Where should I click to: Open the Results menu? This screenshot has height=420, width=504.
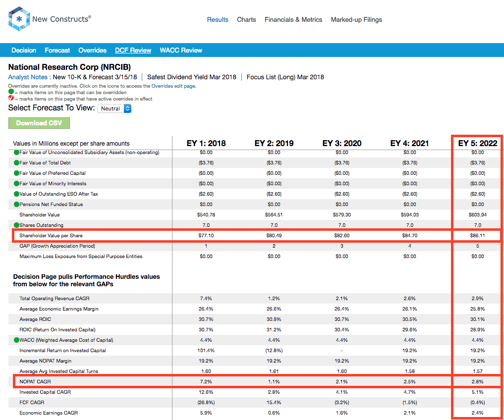218,20
